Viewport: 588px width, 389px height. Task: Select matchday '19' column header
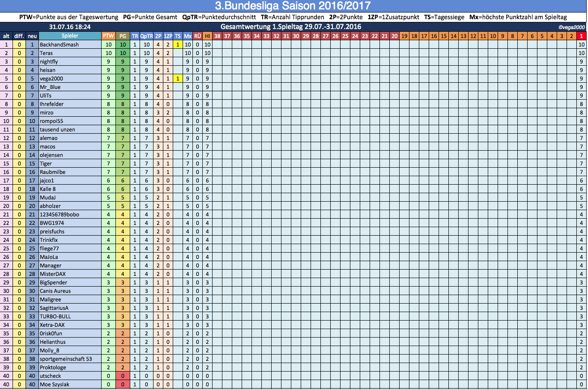coord(404,36)
